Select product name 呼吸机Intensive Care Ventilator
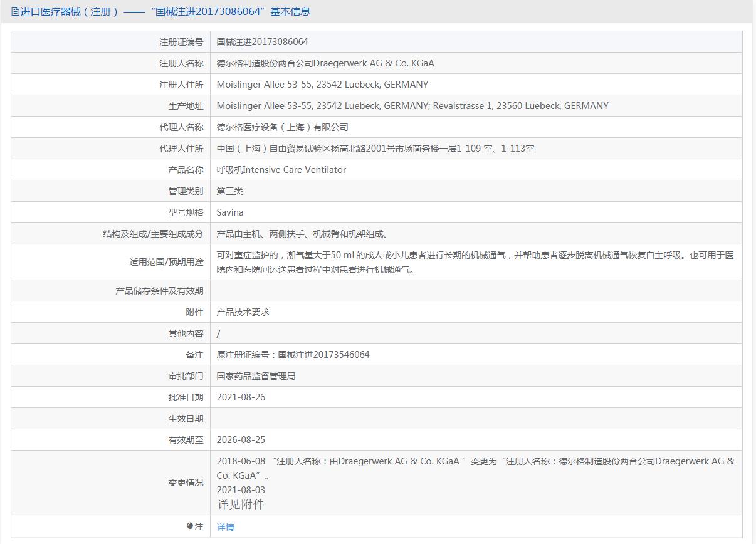Image resolution: width=756 pixels, height=544 pixels. pos(281,170)
